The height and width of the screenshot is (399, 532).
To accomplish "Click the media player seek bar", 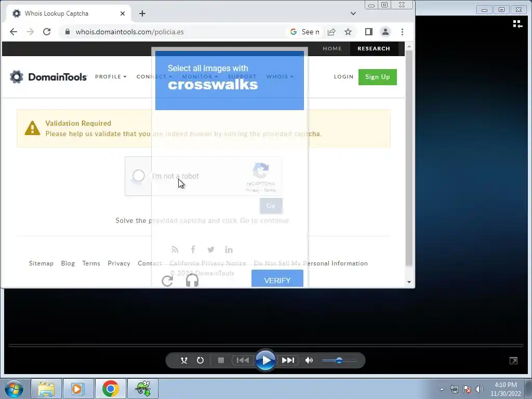I will [266, 345].
